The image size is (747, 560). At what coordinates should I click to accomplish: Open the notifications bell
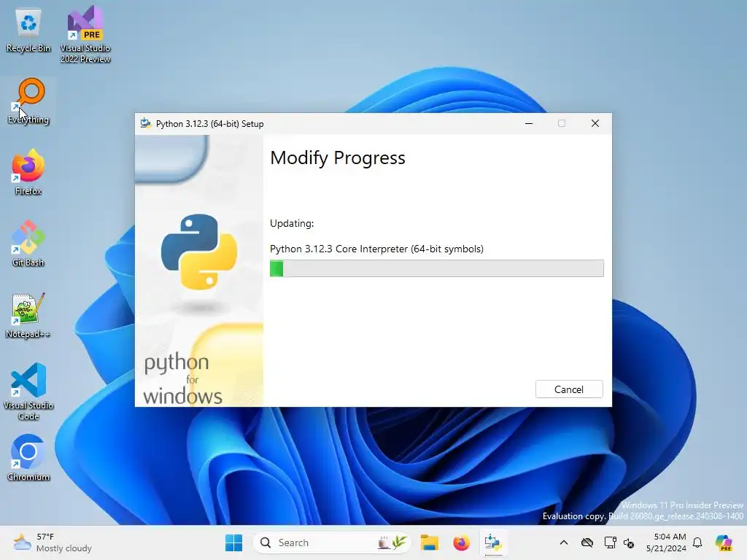[x=697, y=542]
